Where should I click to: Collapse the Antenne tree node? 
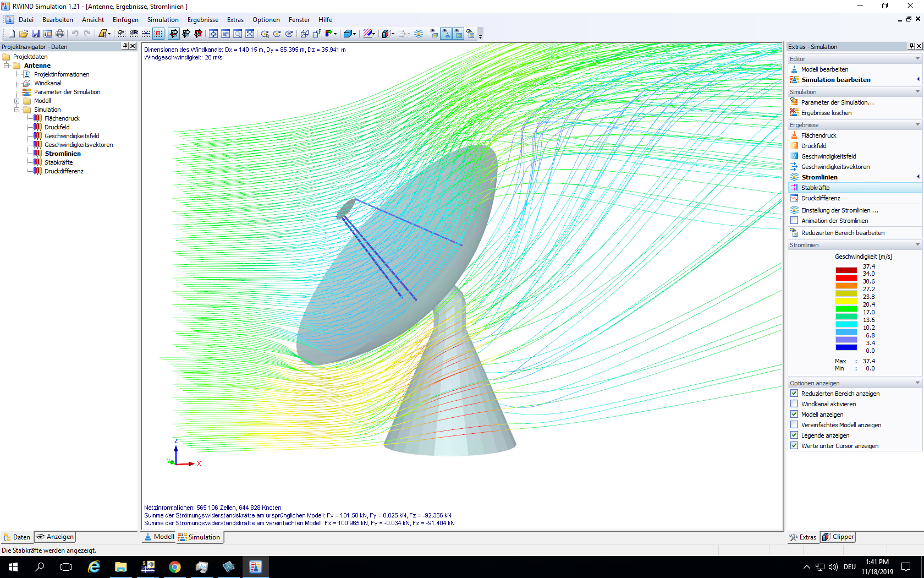pos(7,66)
